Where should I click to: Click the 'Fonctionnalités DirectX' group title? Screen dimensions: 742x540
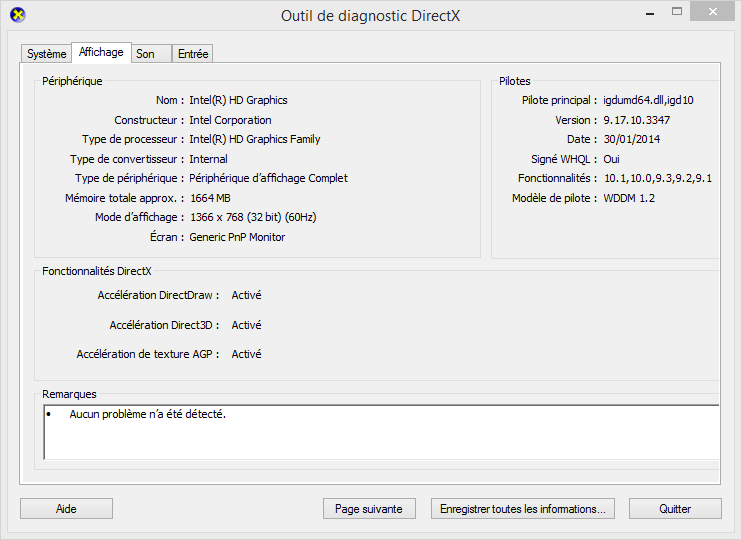pos(97,271)
